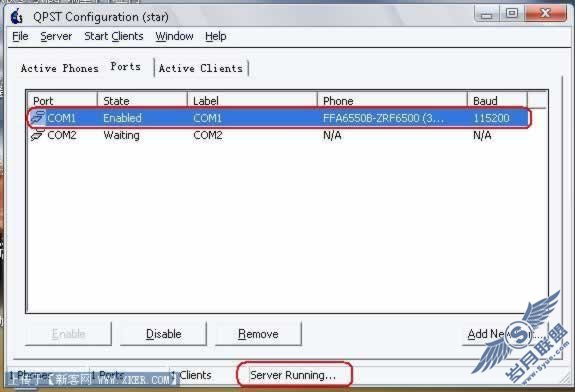Screen dimensions: 575x392
Task: Sort list by Phone column header
Action: pos(392,100)
